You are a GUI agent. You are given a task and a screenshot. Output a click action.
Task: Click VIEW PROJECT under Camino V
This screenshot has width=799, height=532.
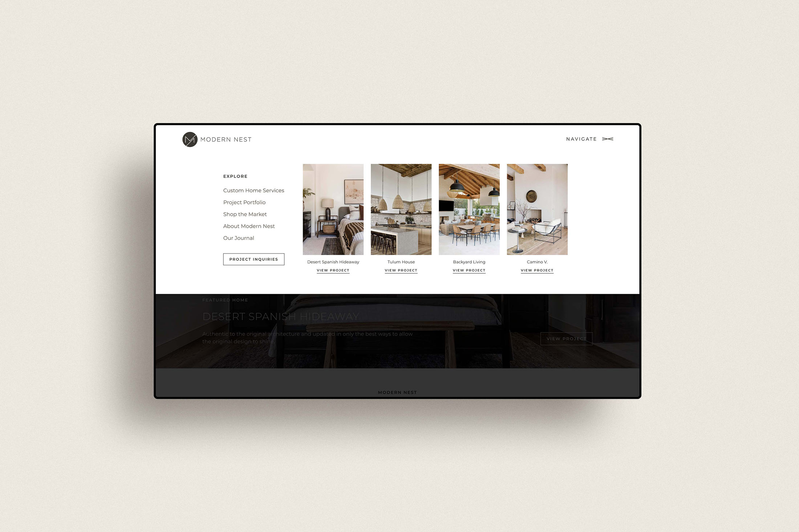point(537,270)
